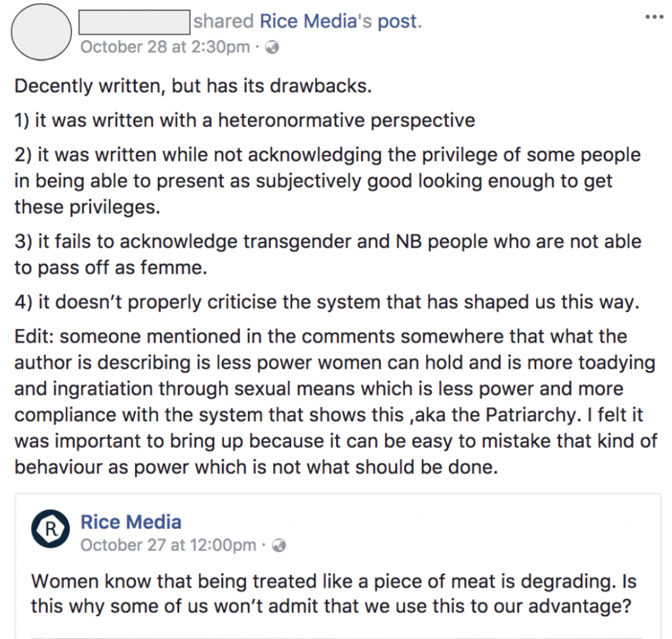This screenshot has height=639, width=672.
Task: Click the word "shared" in post header
Action: pyautogui.click(x=223, y=22)
